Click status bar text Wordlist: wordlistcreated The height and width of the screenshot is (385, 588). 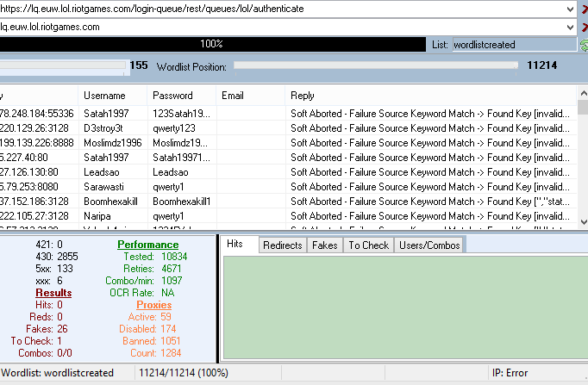58,373
